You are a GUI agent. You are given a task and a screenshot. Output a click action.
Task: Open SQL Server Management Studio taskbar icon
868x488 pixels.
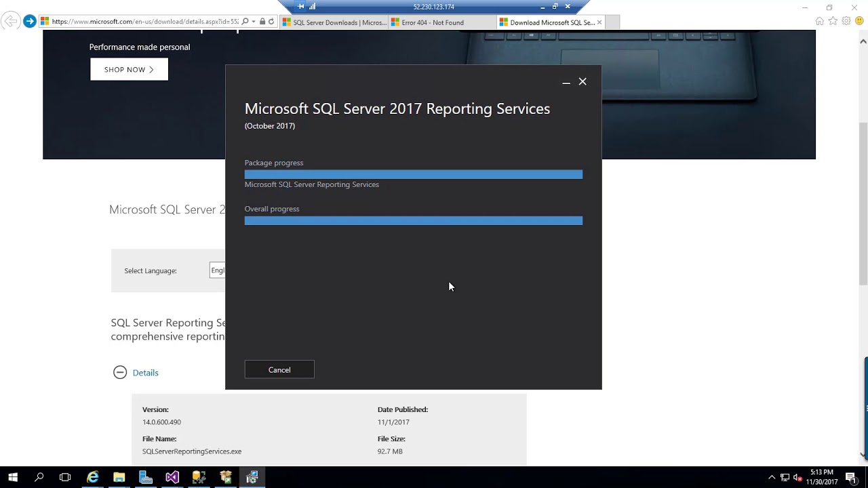click(x=199, y=477)
